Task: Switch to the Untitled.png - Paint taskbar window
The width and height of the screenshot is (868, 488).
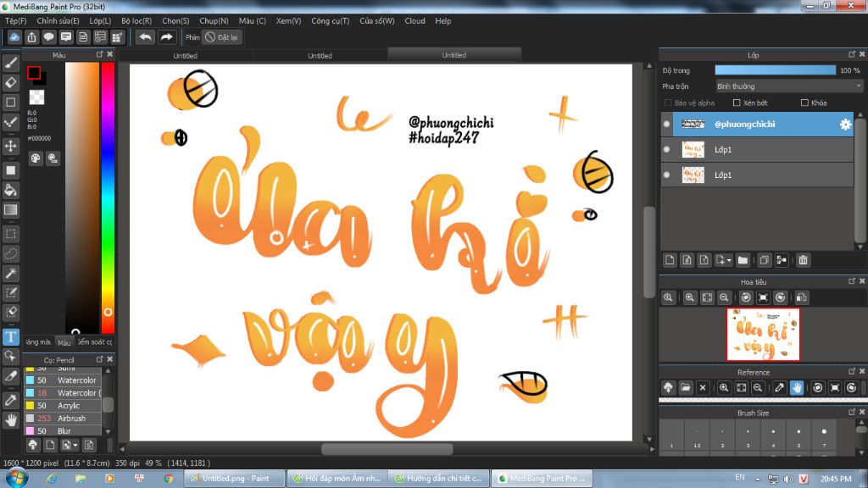Action: (234, 479)
